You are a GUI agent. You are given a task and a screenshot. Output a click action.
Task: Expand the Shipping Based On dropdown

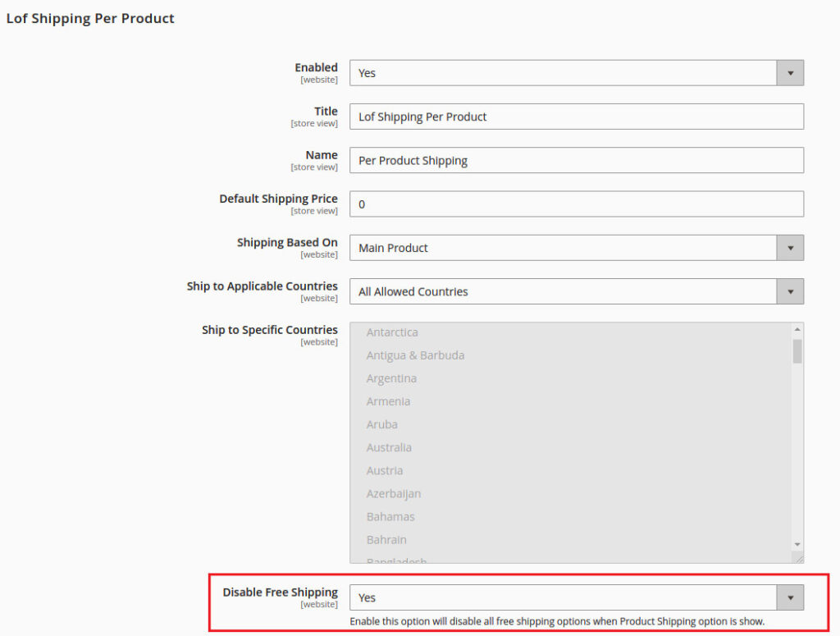click(x=576, y=248)
